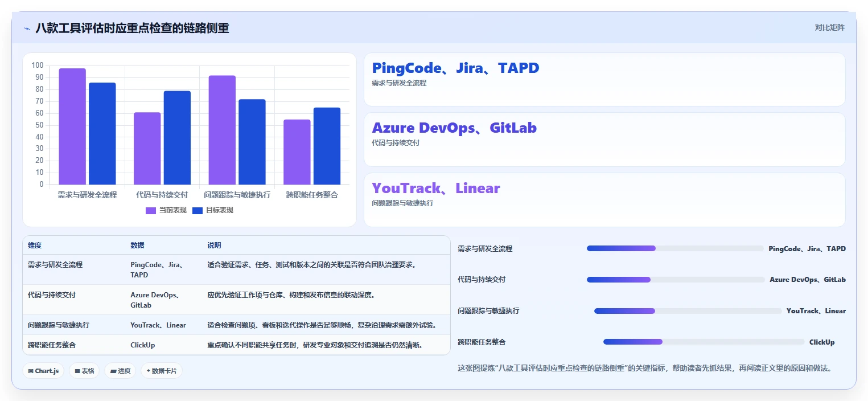Click the 问题跟踪与敏捷执行 progress bar
The height and width of the screenshot is (401, 868).
(x=688, y=311)
